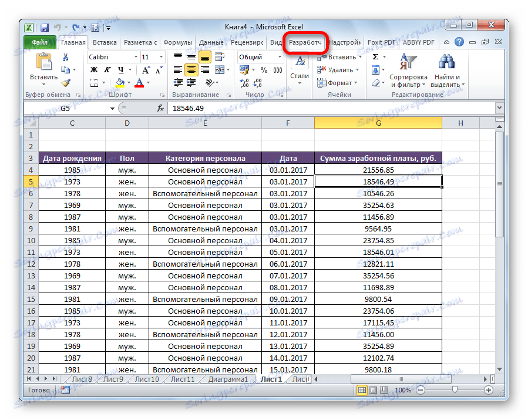Apply thousands separator 000 style
Screen dimensions: 528x420
(x=278, y=70)
